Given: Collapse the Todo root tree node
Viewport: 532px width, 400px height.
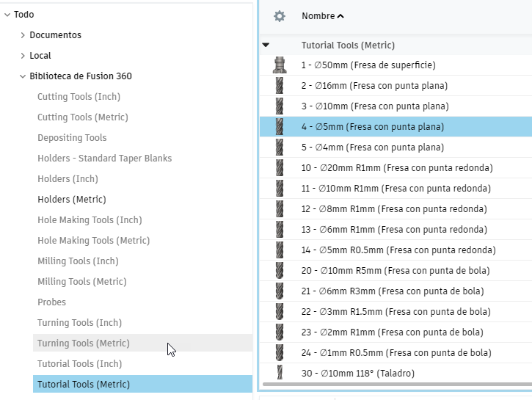Looking at the screenshot, I should pos(7,15).
